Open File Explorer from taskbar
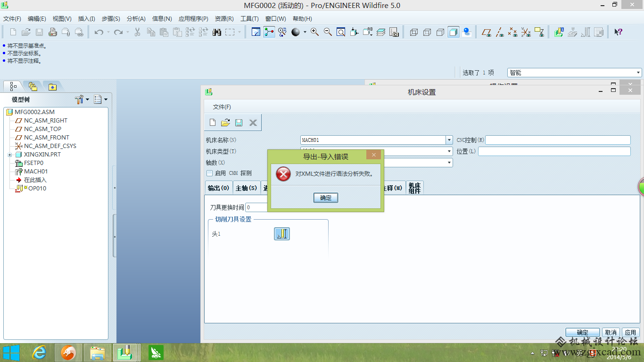Screen dimensions: 644x362 coord(98,352)
